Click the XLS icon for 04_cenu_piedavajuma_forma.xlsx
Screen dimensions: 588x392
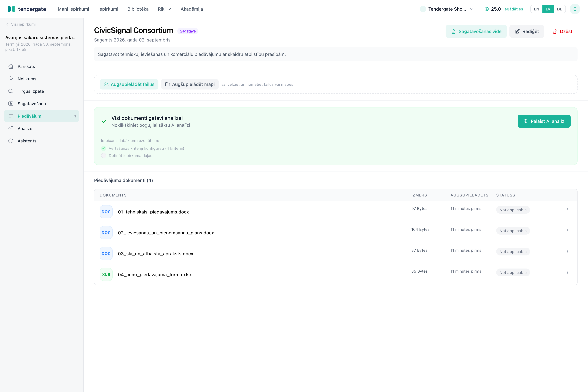coord(106,275)
